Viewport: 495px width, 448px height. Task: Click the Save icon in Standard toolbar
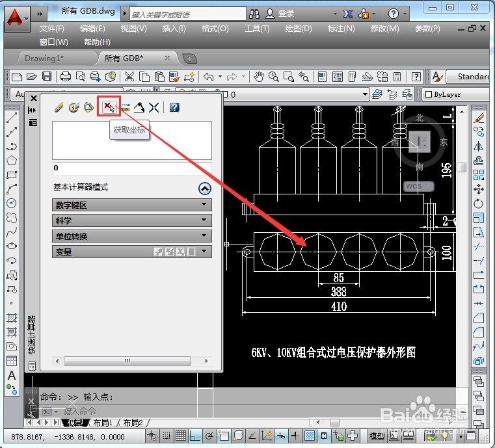(47, 76)
